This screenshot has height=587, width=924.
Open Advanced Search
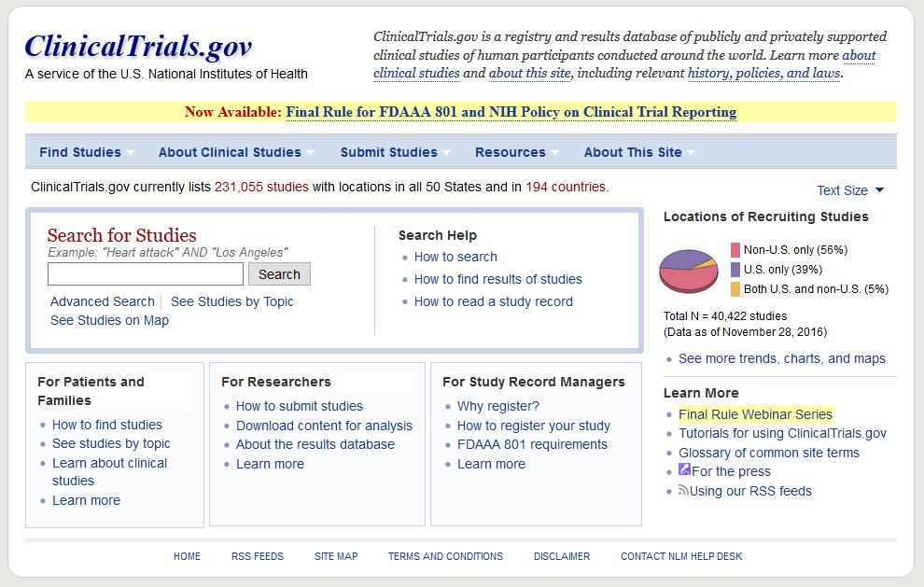(x=103, y=301)
